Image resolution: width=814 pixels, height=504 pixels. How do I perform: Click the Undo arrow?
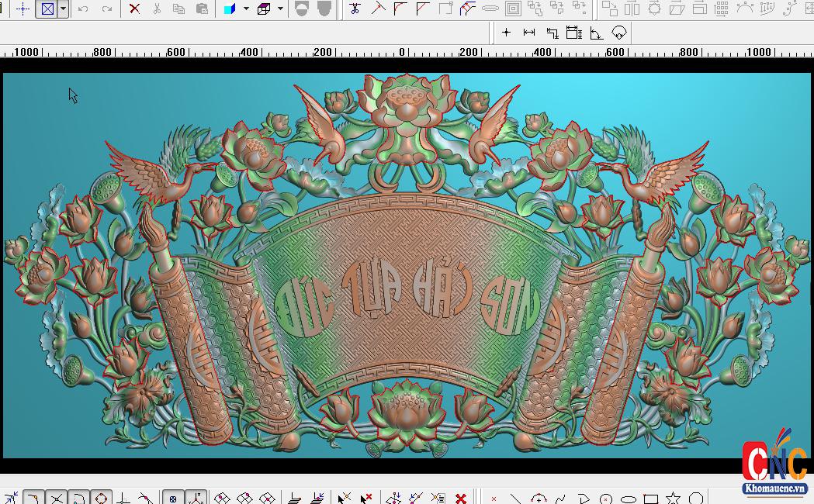point(83,9)
